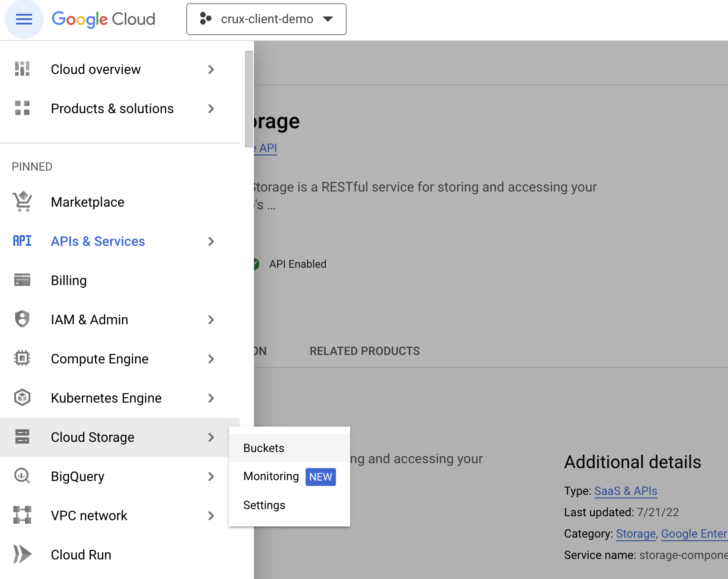
Task: Click the Google Cloud logo
Action: pyautogui.click(x=103, y=19)
